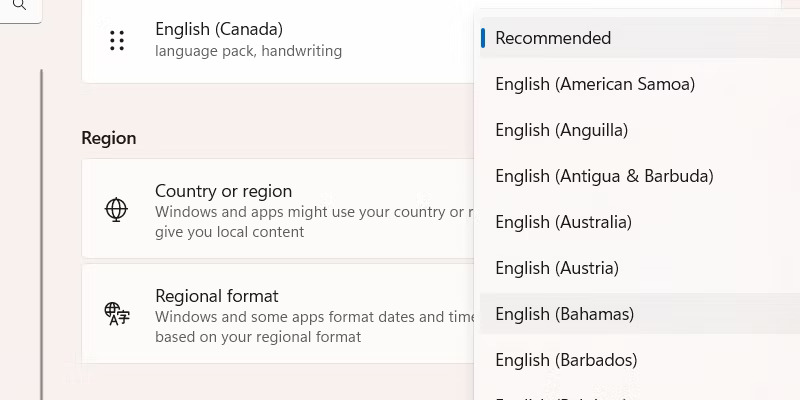Open the English (Canada) language entry
The image size is (800, 400).
coord(219,29)
